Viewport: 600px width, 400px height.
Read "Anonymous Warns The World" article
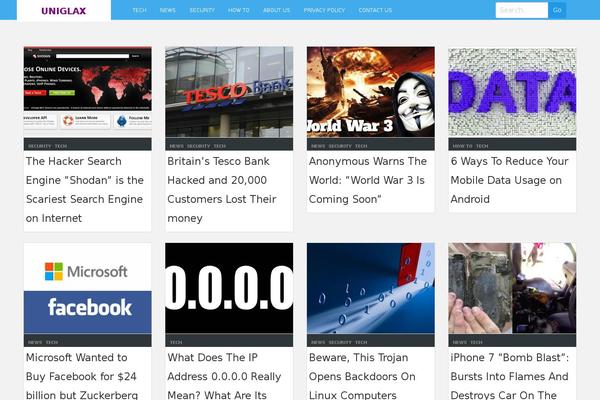pos(368,180)
